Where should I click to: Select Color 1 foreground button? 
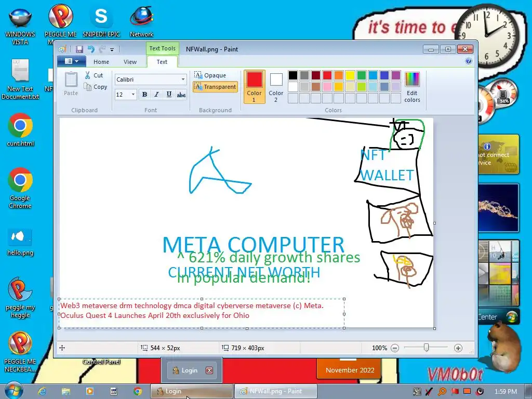[254, 87]
